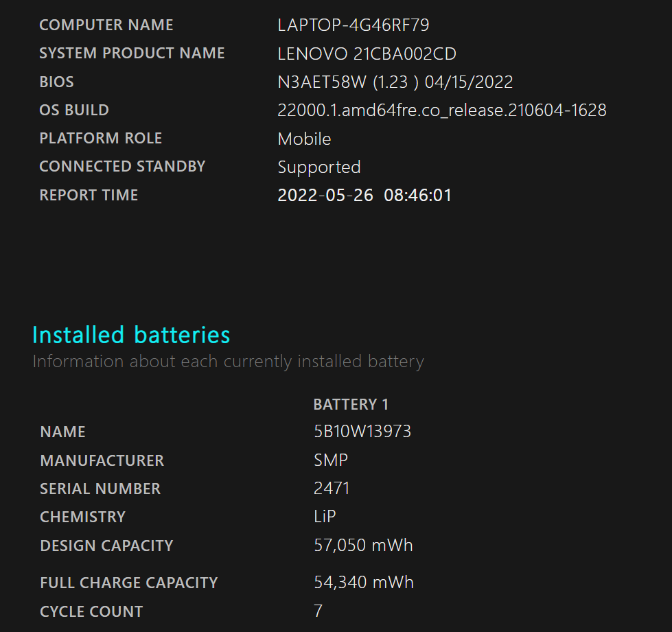672x632 pixels.
Task: Click the Connected Standby Supported value
Action: pos(319,167)
